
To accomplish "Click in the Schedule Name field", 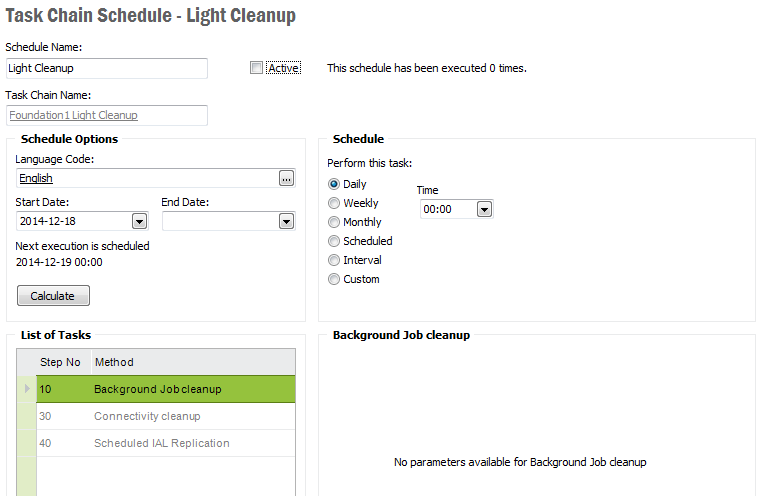I will [x=106, y=68].
